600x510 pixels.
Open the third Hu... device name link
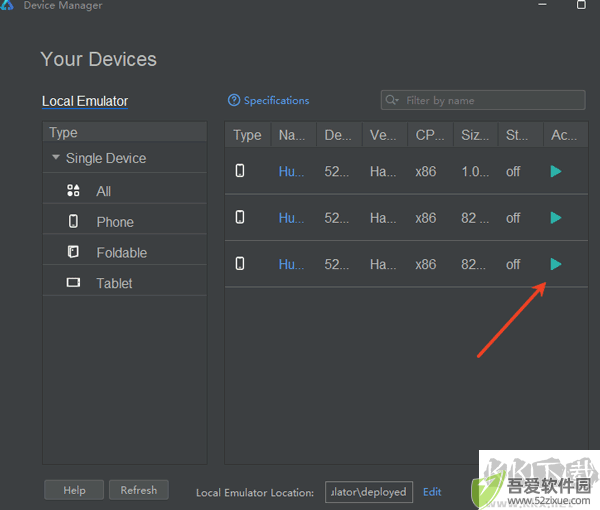291,264
